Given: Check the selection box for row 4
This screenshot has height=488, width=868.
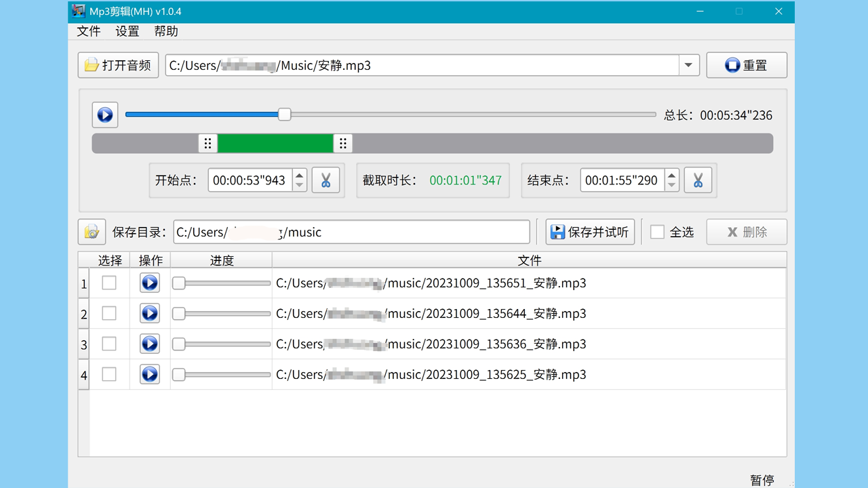Looking at the screenshot, I should [x=109, y=374].
